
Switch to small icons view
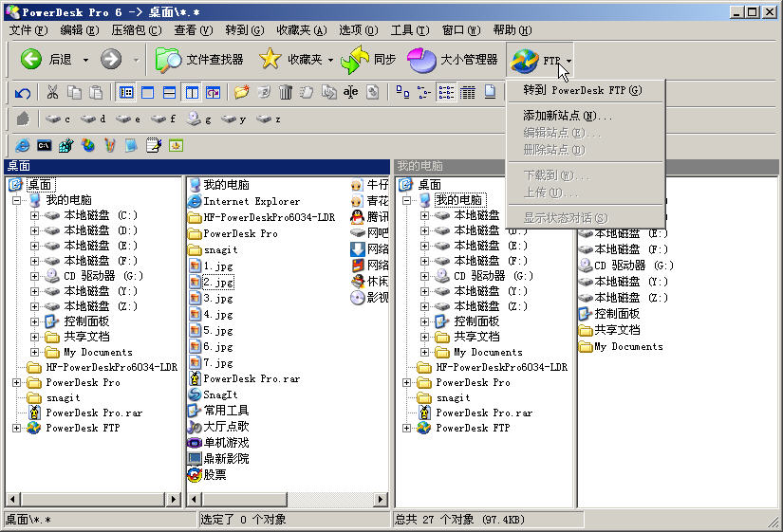[424, 92]
